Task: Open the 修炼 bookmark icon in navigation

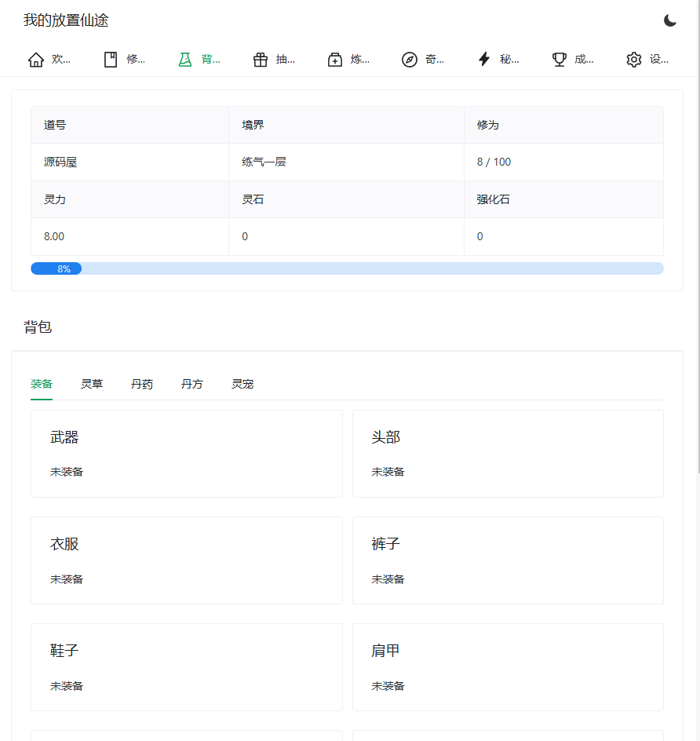Action: (110, 58)
